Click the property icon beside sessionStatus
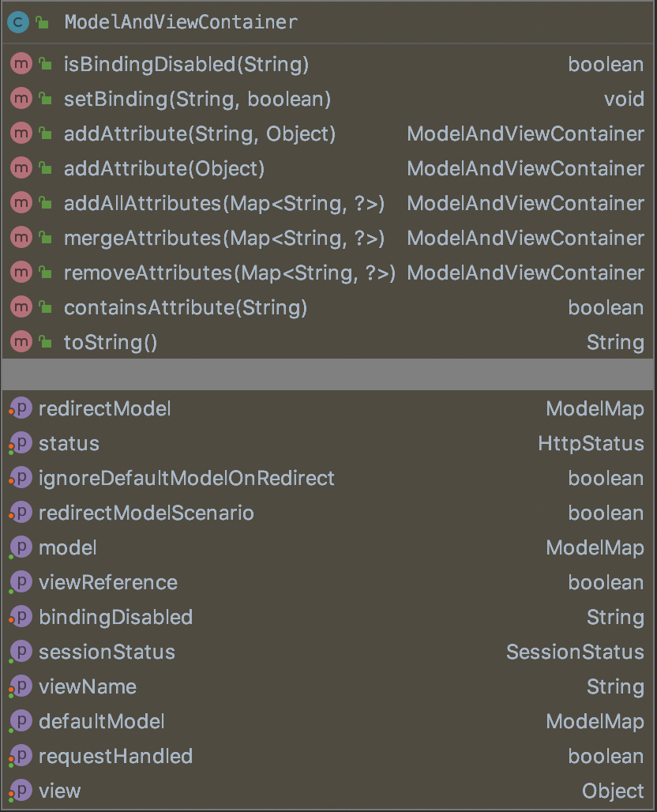Screen dimensions: 657x812 click(x=21, y=652)
